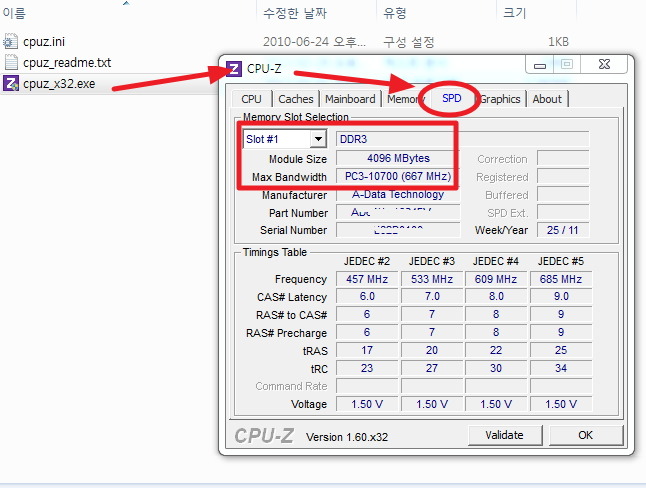
Task: Go to the Mainboard tab
Action: [x=350, y=99]
